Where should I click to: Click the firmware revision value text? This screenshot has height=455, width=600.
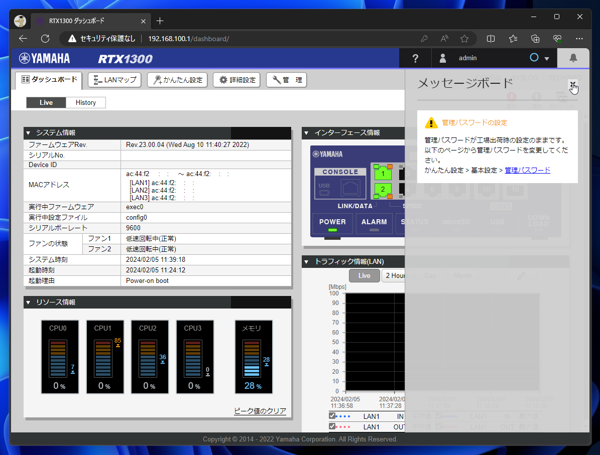pyautogui.click(x=188, y=145)
